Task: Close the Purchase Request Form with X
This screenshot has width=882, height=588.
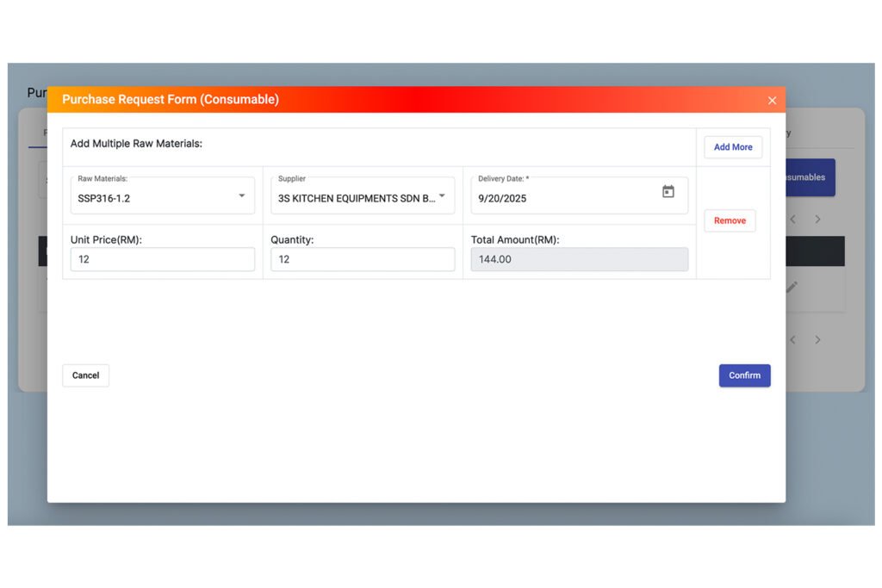Action: 772,101
